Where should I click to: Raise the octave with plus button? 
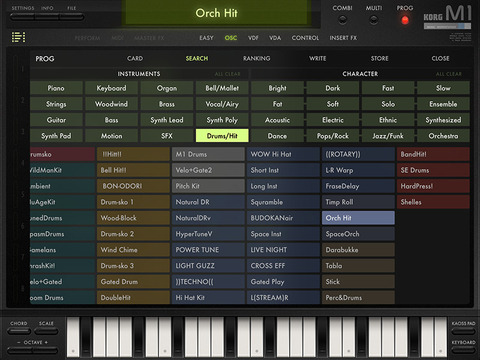click(x=45, y=350)
